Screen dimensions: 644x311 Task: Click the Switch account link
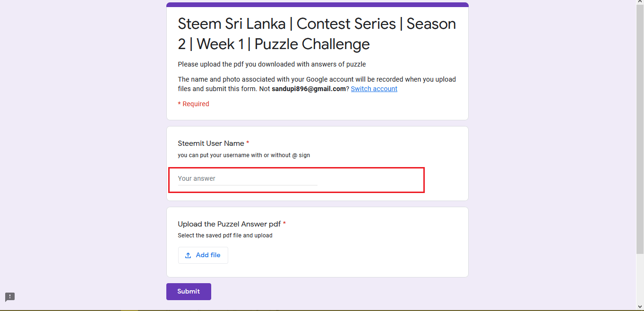(x=374, y=89)
